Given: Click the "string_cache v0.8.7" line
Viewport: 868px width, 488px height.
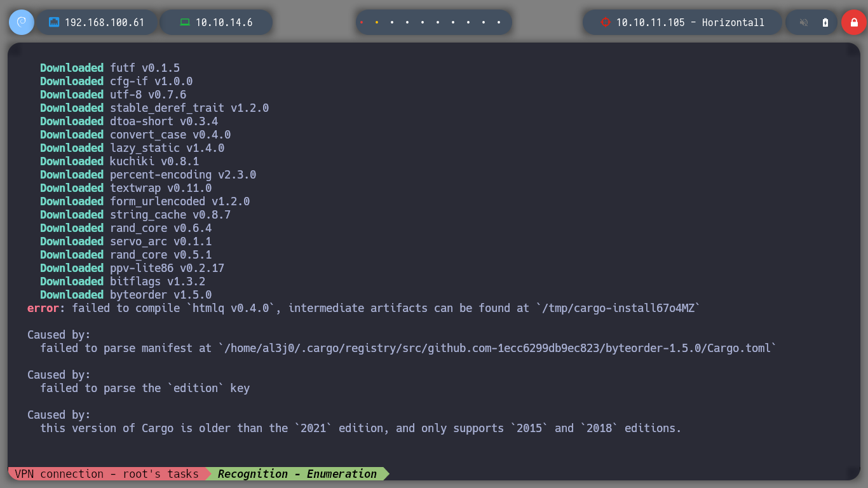Looking at the screenshot, I should click(x=170, y=215).
